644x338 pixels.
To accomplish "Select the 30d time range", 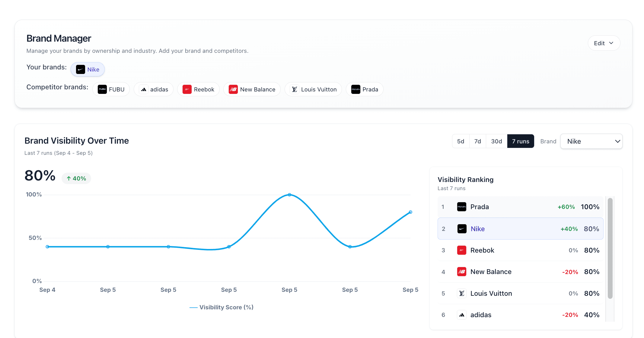I will click(x=496, y=141).
